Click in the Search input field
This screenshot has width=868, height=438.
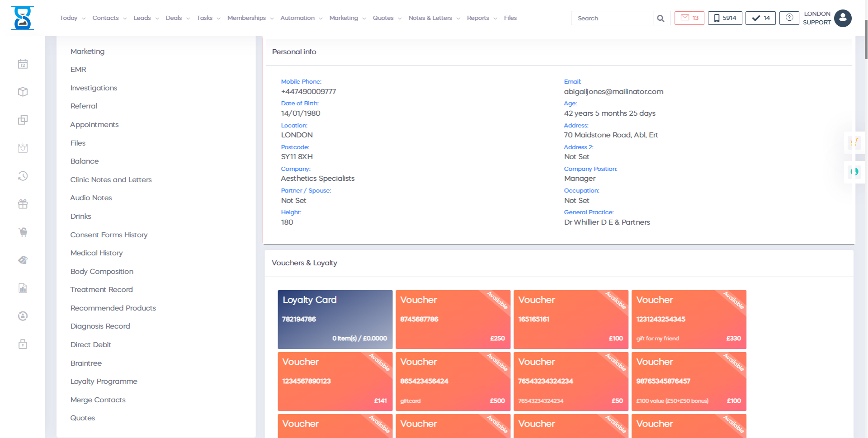[612, 19]
